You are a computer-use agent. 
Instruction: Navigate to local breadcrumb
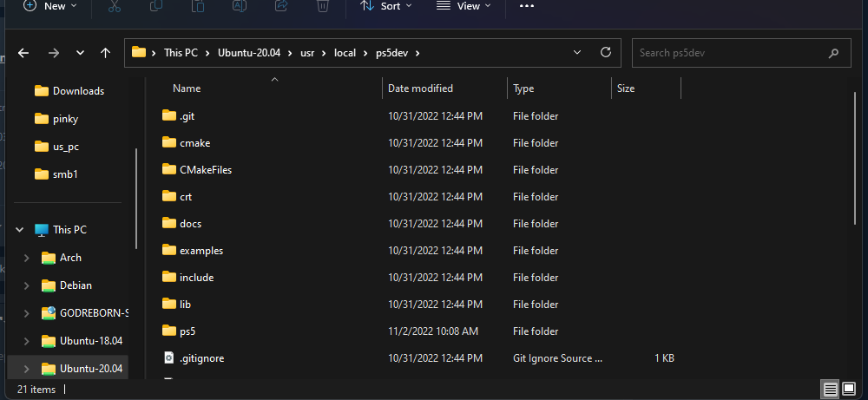[345, 53]
